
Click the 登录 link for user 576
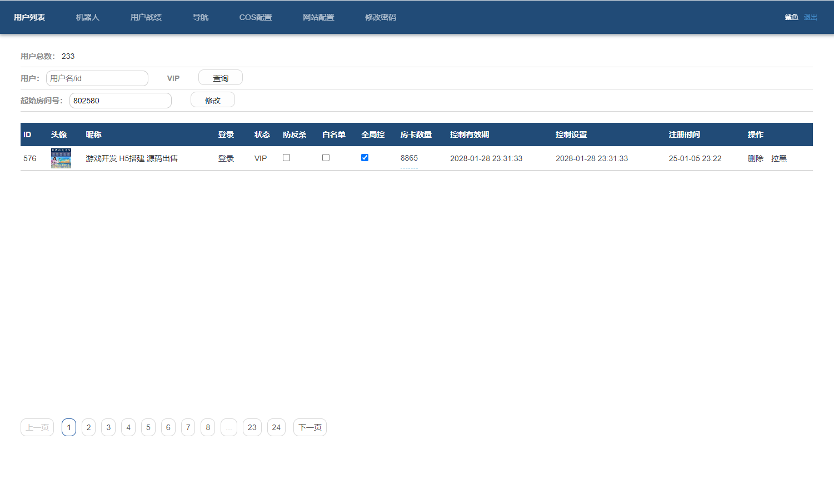click(x=226, y=158)
